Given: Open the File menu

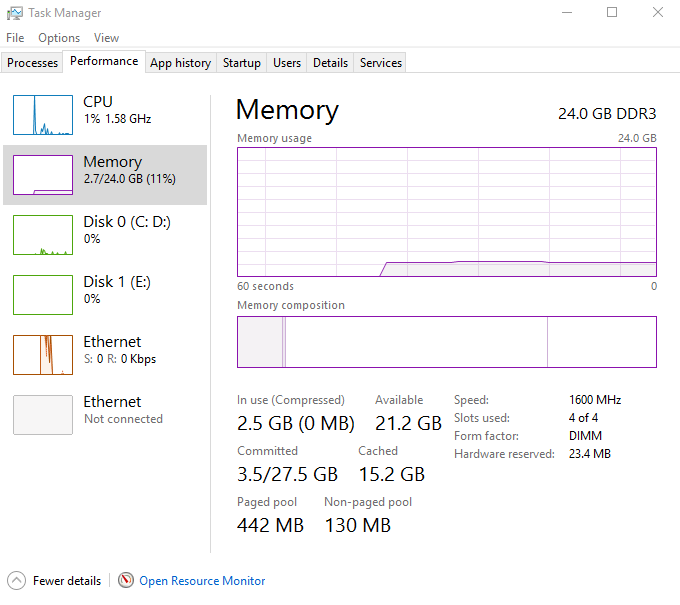Looking at the screenshot, I should coord(15,38).
